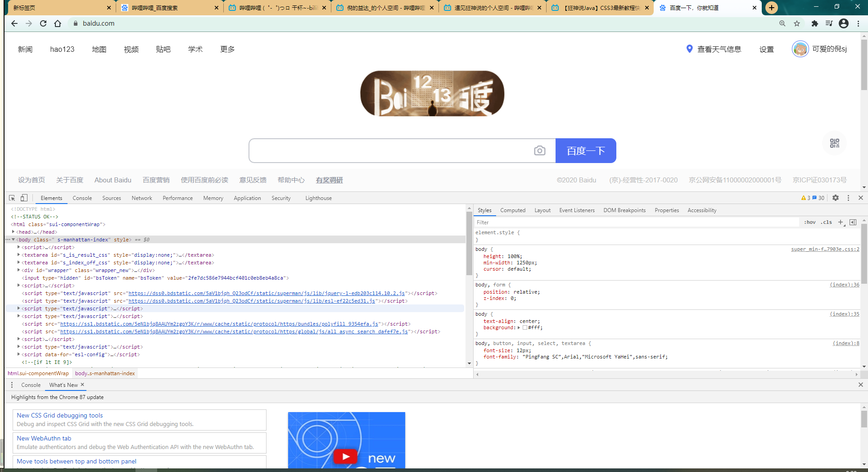The height and width of the screenshot is (472, 868).
Task: Reload the Baidu page
Action: (43, 23)
